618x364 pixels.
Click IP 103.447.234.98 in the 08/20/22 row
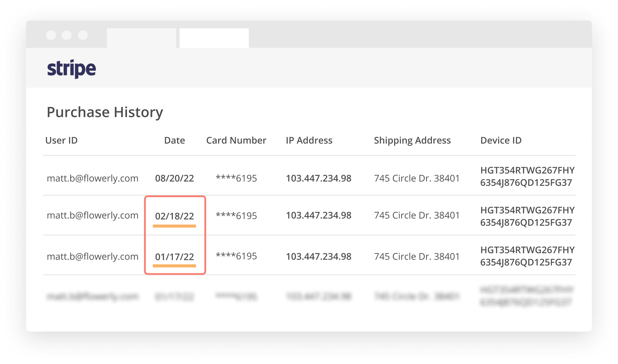click(319, 178)
